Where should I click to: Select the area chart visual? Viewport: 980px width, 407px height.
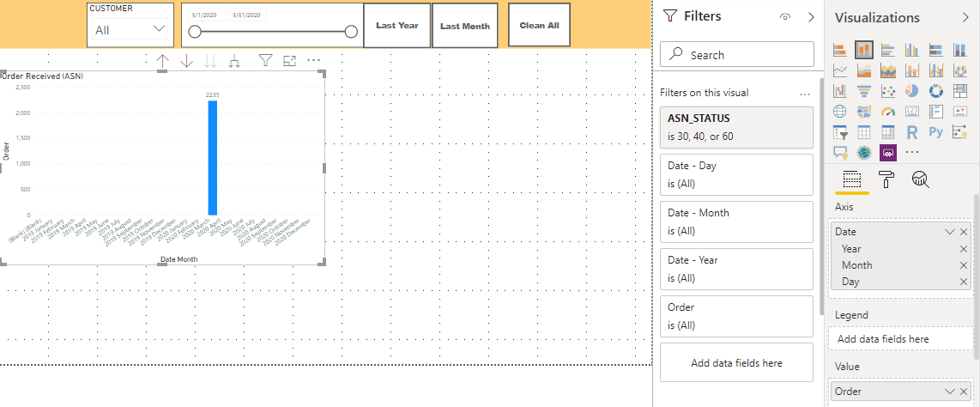864,70
